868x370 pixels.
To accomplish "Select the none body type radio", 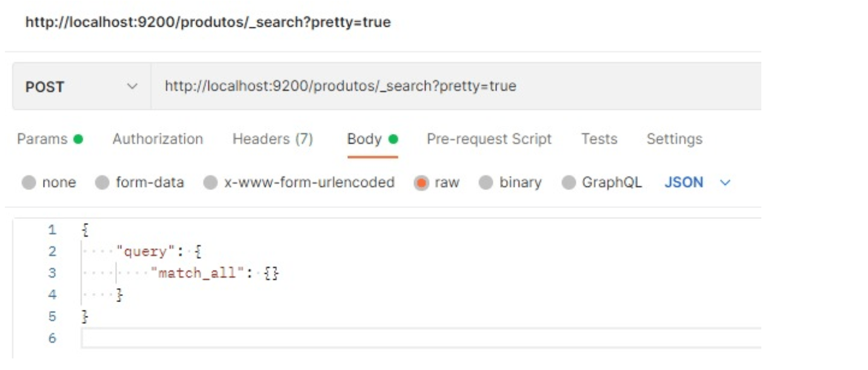I will 29,183.
